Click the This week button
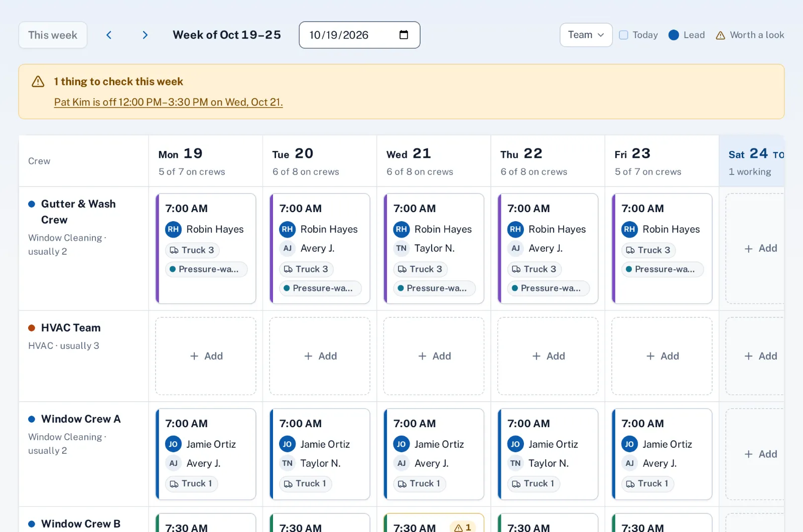803x532 pixels. pyautogui.click(x=53, y=35)
